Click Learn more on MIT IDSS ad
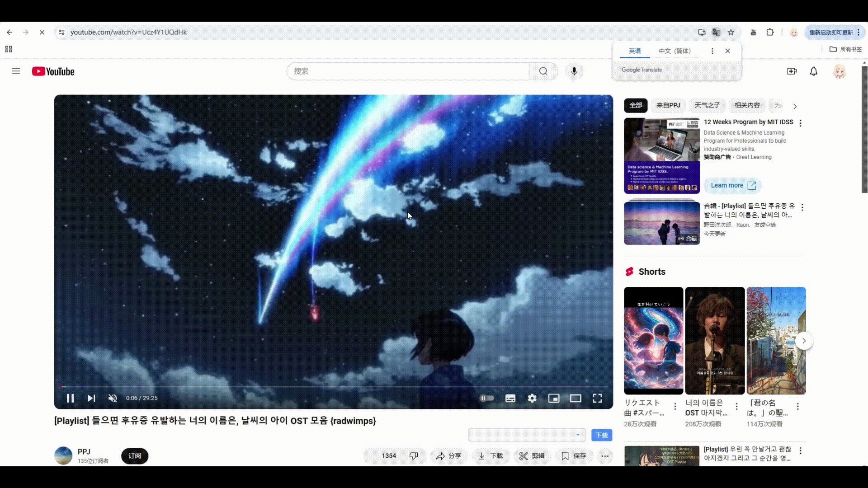This screenshot has height=488, width=868. pyautogui.click(x=732, y=185)
